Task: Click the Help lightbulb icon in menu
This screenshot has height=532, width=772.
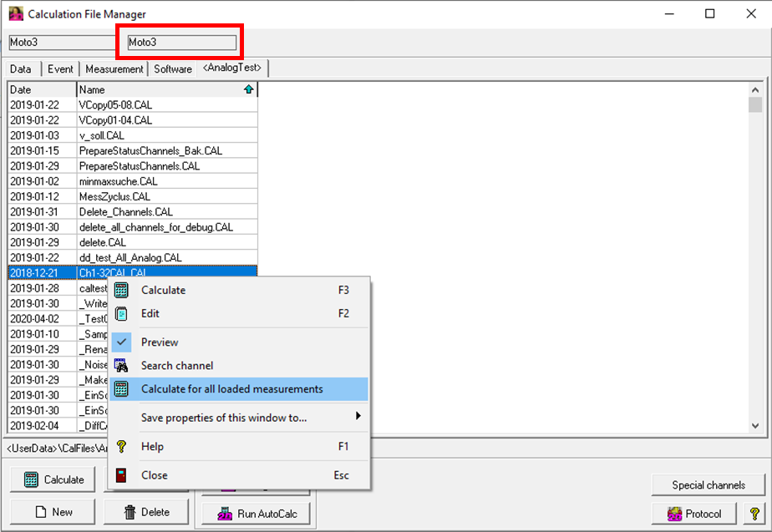Action: point(121,446)
